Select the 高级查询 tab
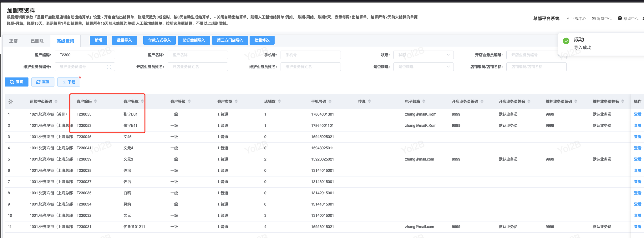 tap(65, 41)
